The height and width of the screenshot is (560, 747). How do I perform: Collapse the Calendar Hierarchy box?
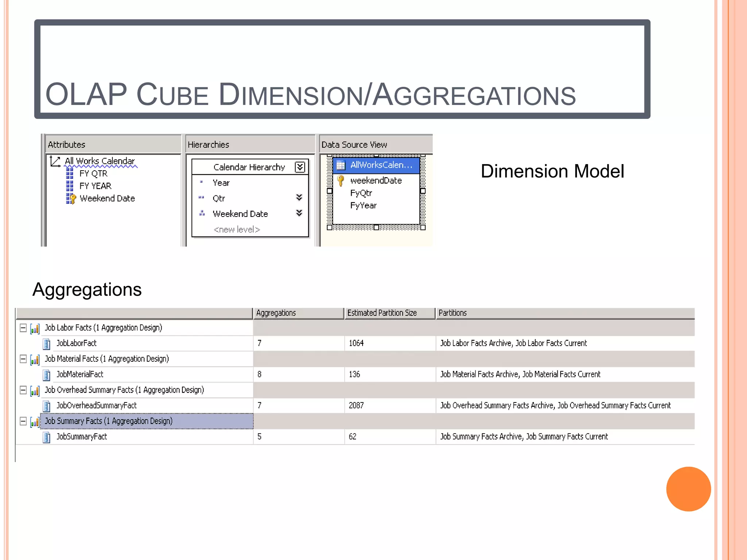[300, 167]
